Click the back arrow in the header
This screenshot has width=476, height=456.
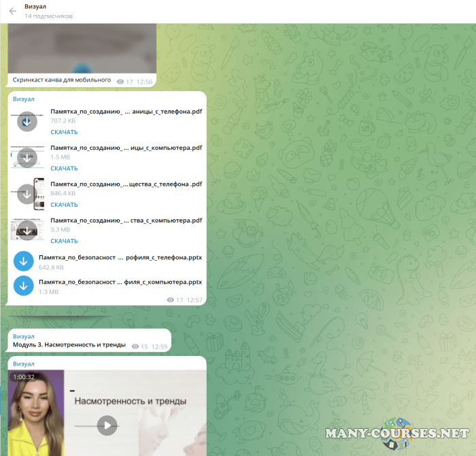tap(12, 11)
